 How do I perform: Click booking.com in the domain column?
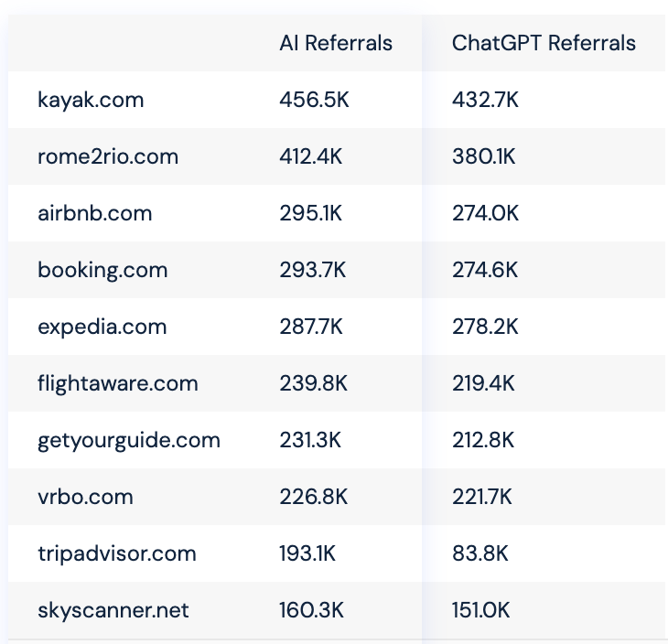tap(102, 270)
